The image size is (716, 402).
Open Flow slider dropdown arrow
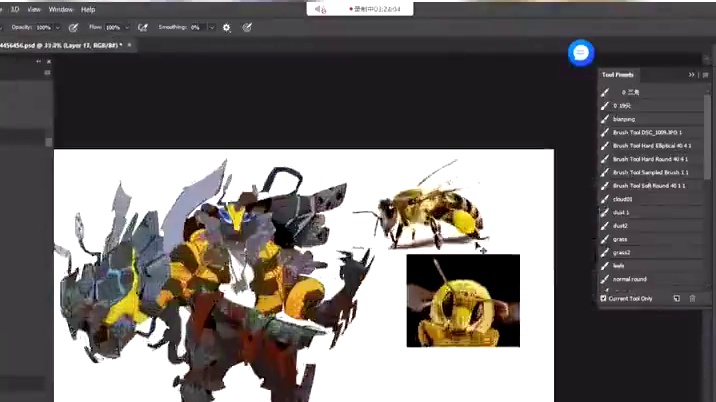coord(127,28)
